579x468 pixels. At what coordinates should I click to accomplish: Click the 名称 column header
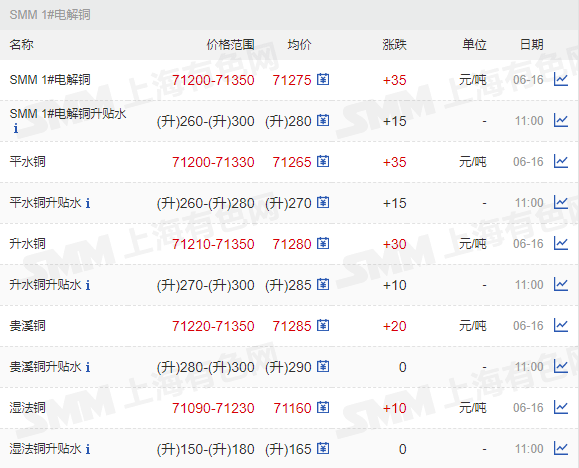coord(21,45)
